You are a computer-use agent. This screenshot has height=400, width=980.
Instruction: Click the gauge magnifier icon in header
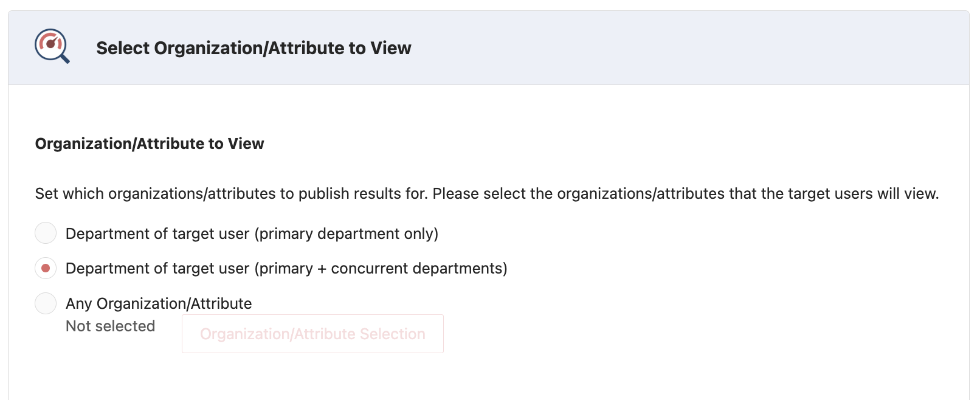52,46
